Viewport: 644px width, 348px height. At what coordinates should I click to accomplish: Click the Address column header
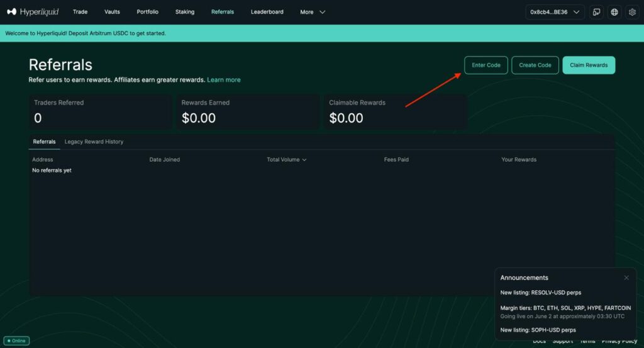(43, 159)
